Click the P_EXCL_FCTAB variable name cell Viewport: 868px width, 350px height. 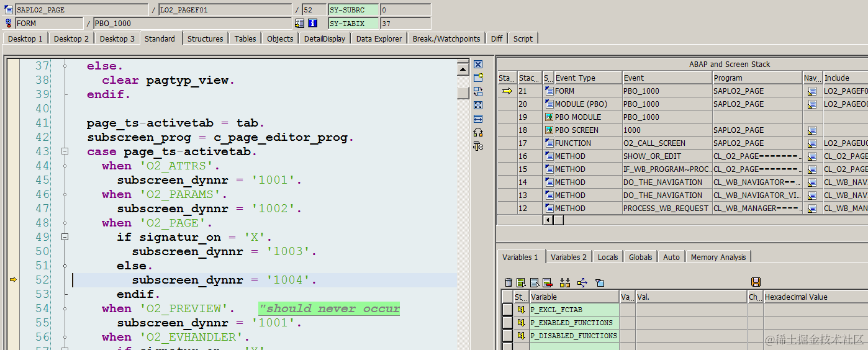tap(574, 310)
